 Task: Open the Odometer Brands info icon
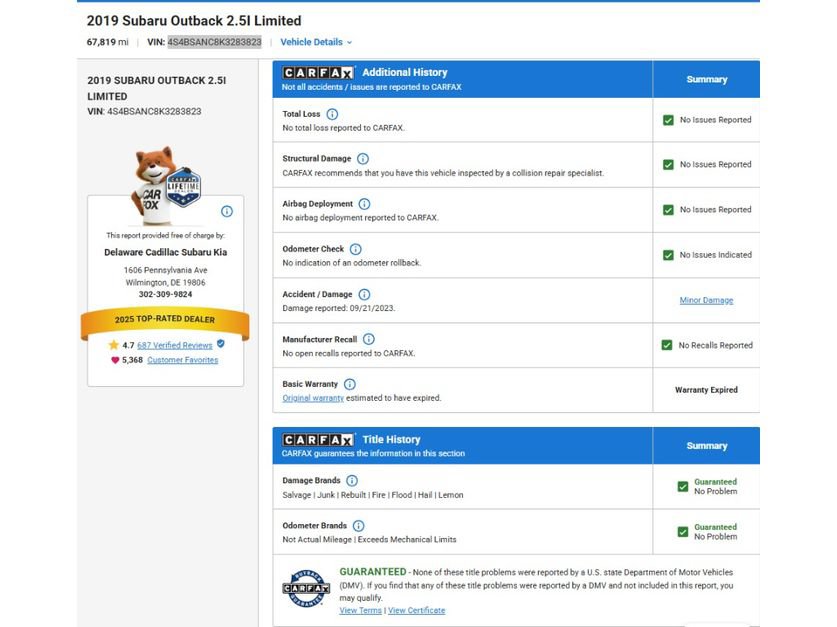click(x=359, y=526)
